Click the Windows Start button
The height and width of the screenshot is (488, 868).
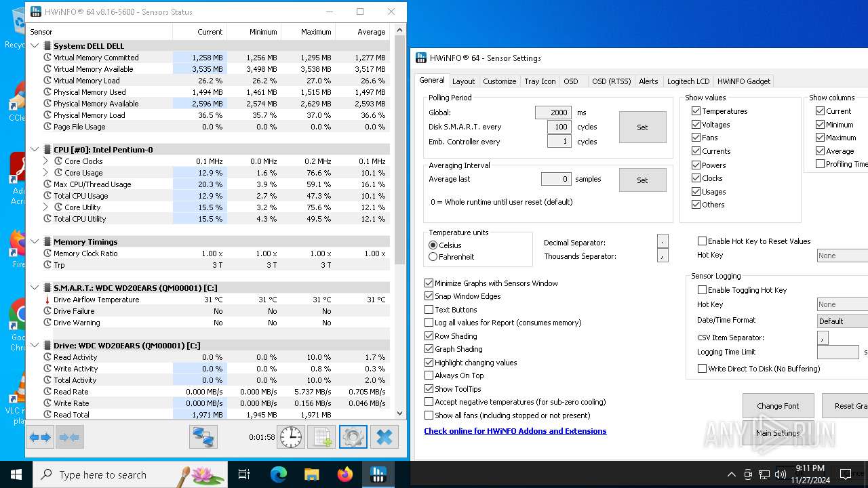(x=16, y=474)
